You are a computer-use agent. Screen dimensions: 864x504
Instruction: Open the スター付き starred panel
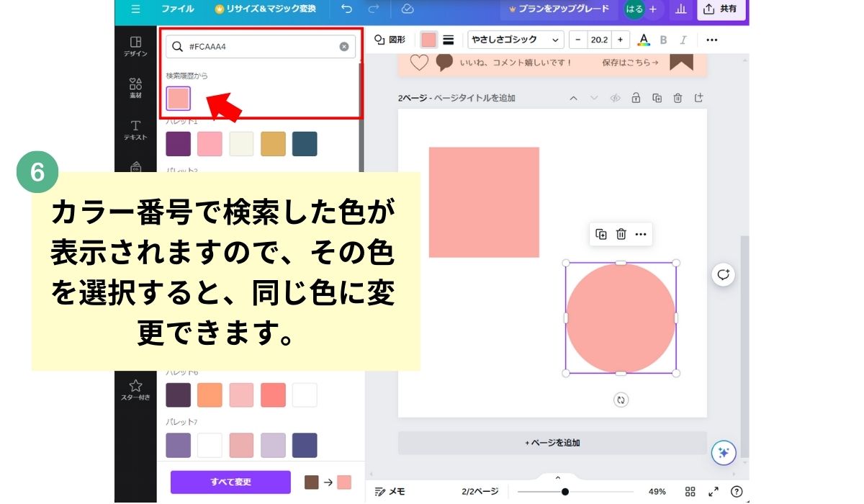[x=135, y=390]
